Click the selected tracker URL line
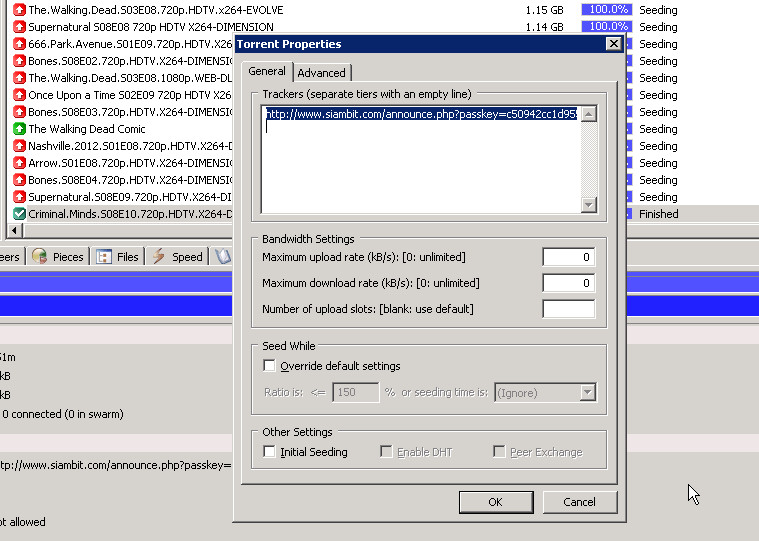759x541 pixels. (x=421, y=114)
